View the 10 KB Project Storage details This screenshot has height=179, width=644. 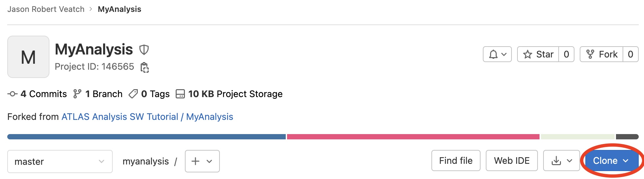[229, 94]
